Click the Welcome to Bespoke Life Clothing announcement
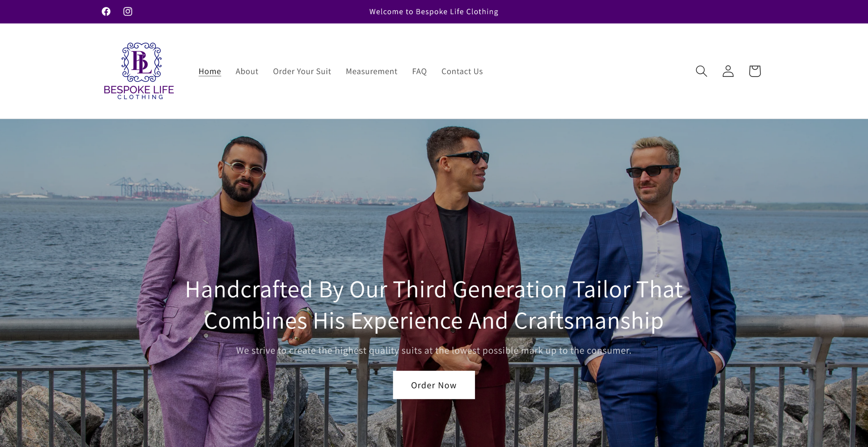Screen dimensions: 868x447 [434, 12]
